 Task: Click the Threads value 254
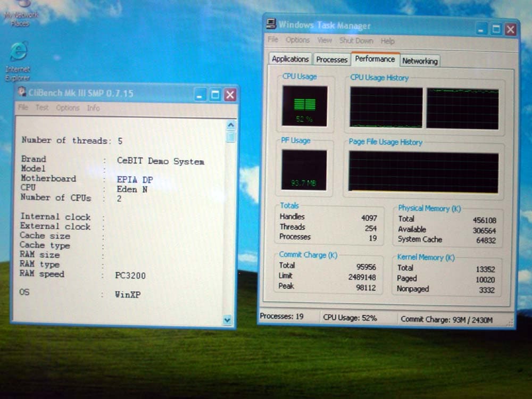(x=371, y=228)
